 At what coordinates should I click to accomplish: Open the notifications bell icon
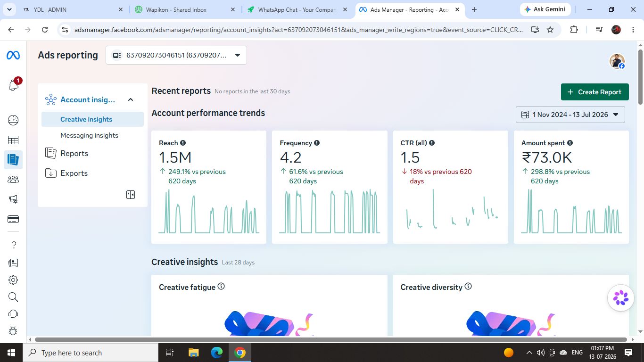click(x=14, y=85)
